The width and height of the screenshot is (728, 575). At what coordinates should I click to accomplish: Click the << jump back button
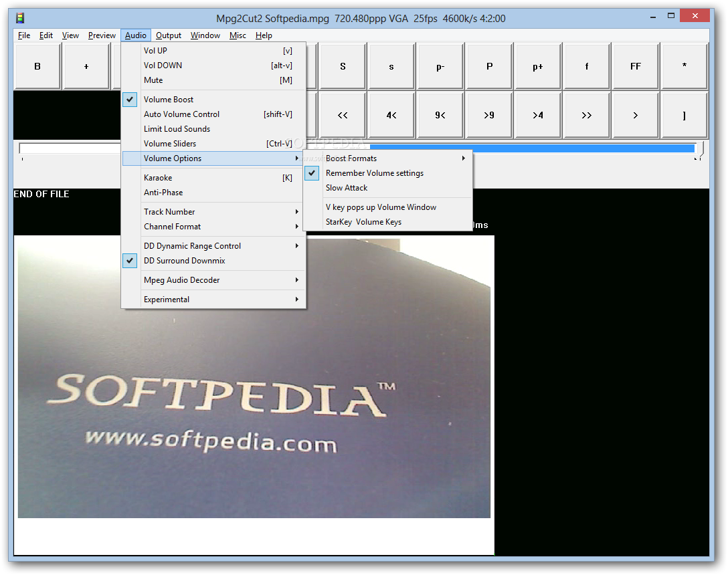(343, 115)
